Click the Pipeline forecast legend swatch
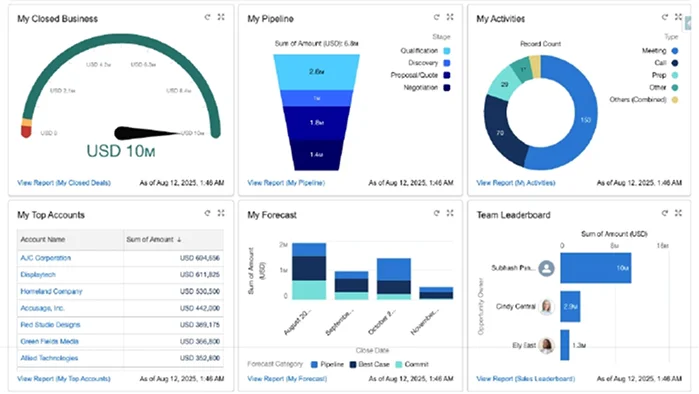The width and height of the screenshot is (699, 394). (x=314, y=365)
